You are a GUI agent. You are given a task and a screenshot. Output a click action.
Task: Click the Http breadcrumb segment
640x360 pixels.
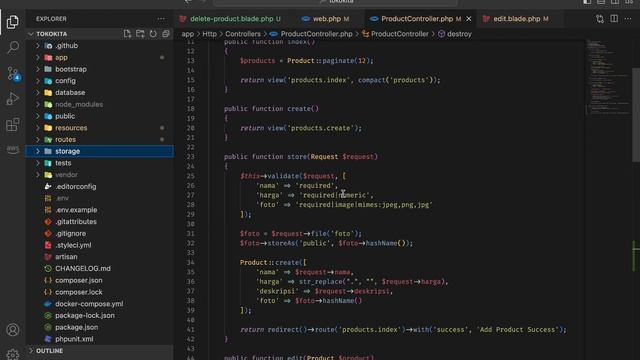[209, 34]
